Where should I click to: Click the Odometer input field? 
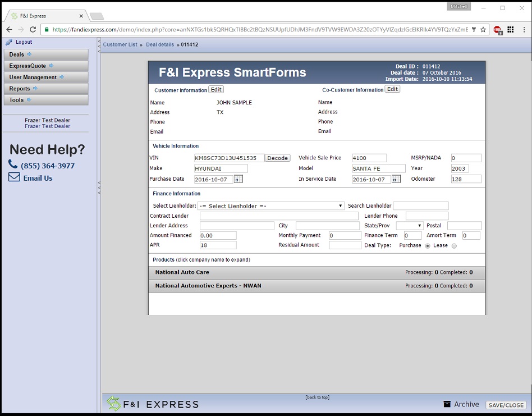[466, 179]
